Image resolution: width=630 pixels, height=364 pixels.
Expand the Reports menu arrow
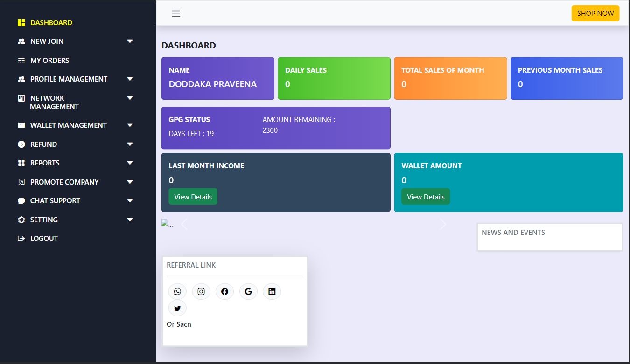coord(130,163)
